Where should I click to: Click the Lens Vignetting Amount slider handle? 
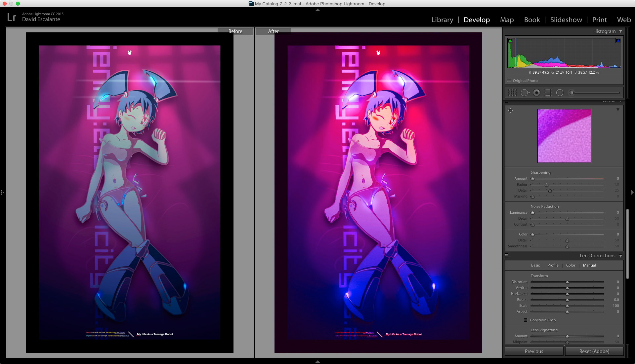point(567,336)
